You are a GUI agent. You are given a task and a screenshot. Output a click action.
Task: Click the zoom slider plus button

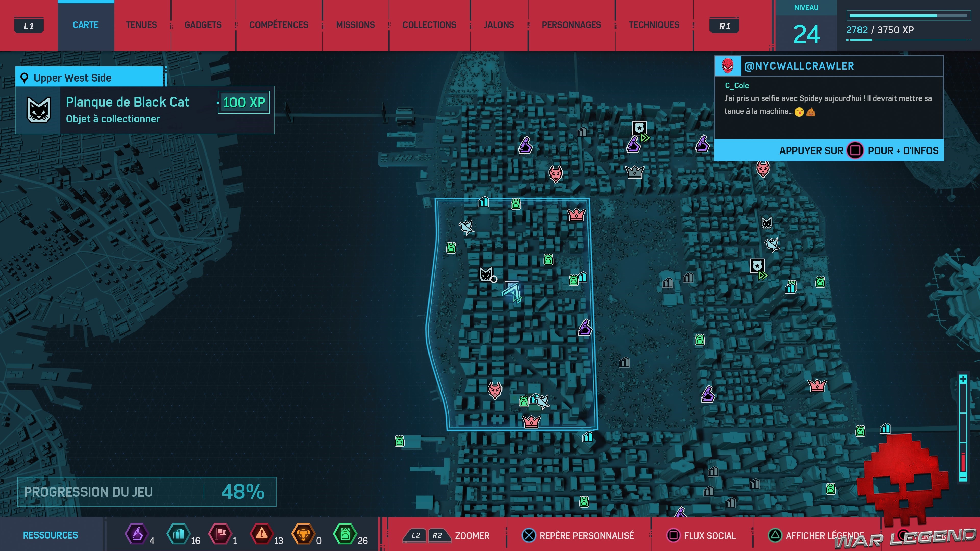(x=963, y=379)
